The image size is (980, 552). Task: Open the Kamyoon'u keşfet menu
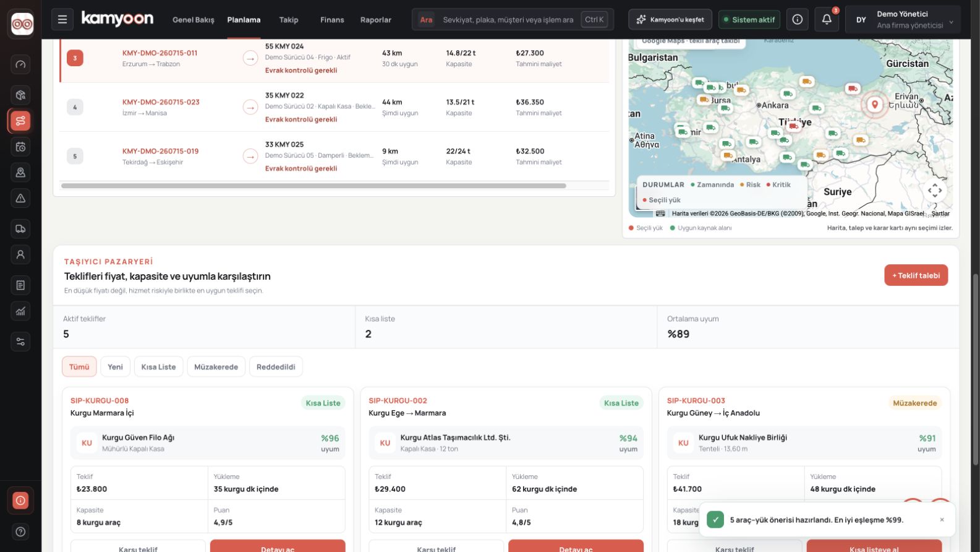click(670, 20)
